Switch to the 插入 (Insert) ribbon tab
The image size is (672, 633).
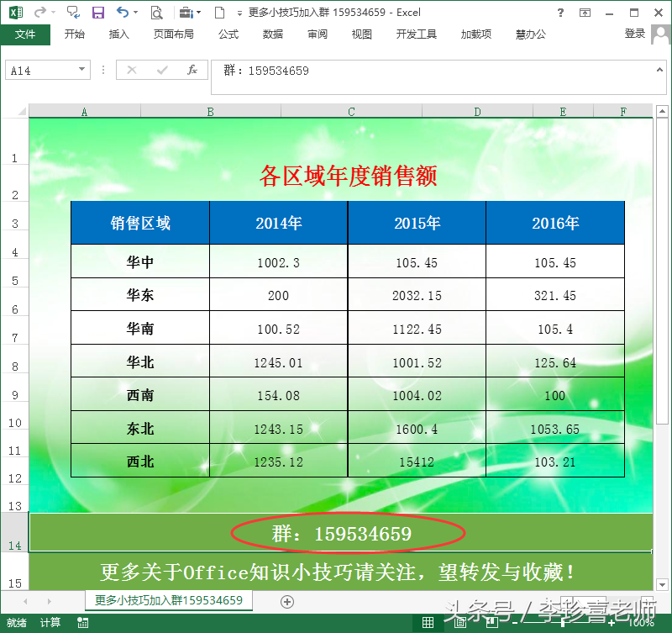[x=118, y=34]
